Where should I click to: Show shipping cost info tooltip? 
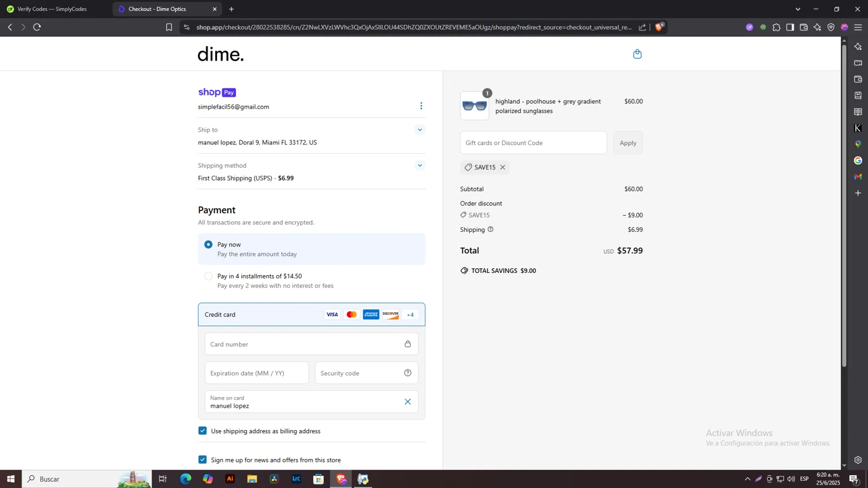491,230
